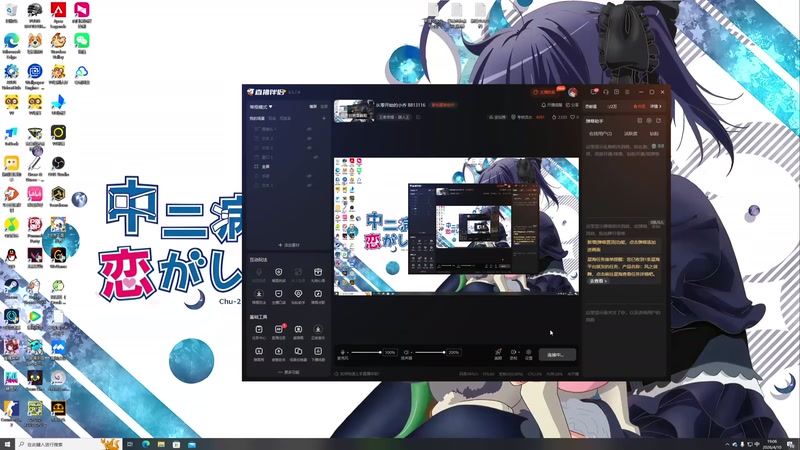Open the greyed microphone tool in 互动玩法 section
The width and height of the screenshot is (800, 450).
(x=259, y=272)
